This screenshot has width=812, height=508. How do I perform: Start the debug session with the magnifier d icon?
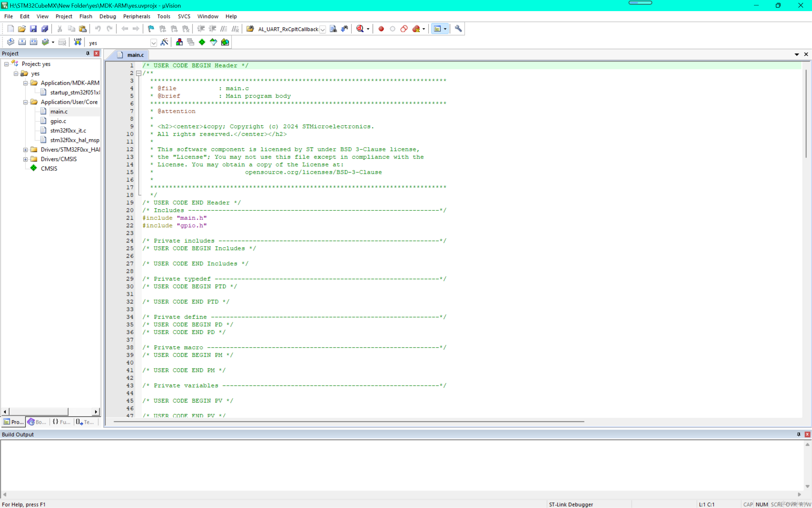click(x=360, y=29)
